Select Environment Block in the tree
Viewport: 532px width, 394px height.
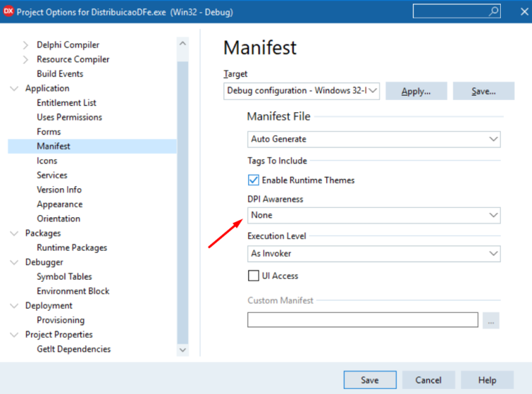point(73,291)
